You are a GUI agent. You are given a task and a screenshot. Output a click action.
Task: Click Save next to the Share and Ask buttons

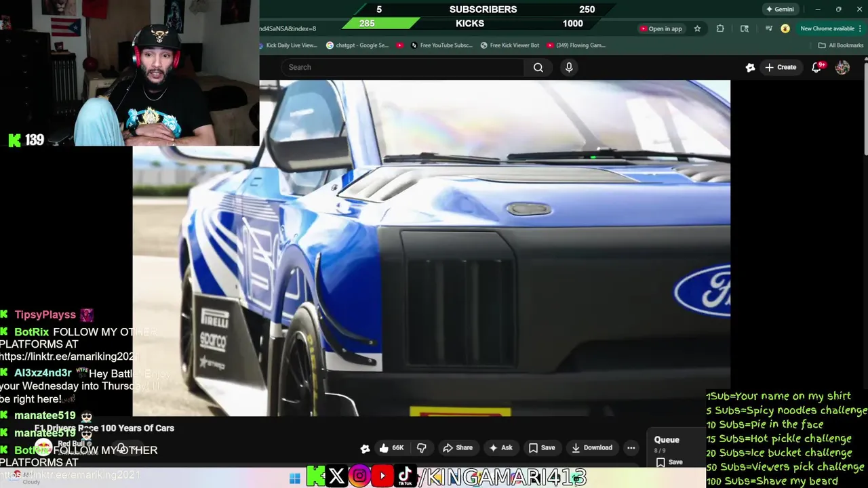tap(542, 447)
